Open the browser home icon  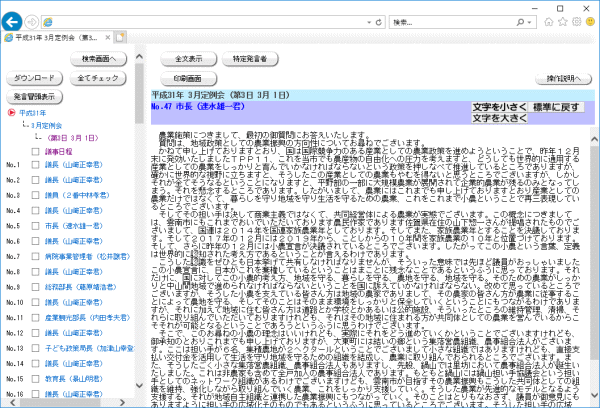click(549, 22)
